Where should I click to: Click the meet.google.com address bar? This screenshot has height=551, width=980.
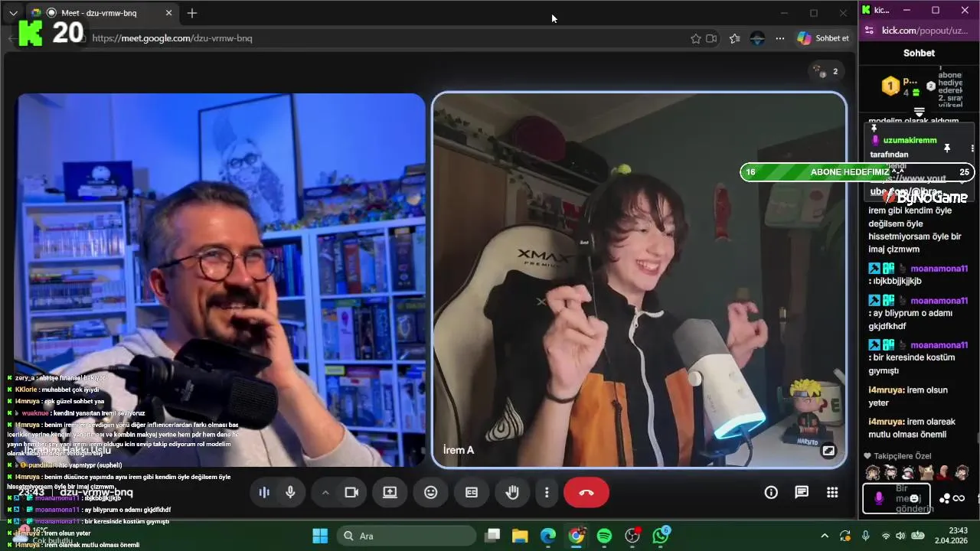pyautogui.click(x=383, y=38)
